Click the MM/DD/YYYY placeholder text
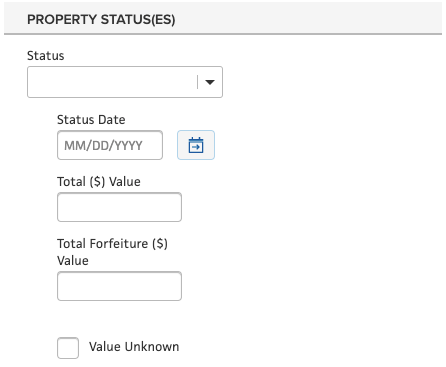 (x=103, y=145)
